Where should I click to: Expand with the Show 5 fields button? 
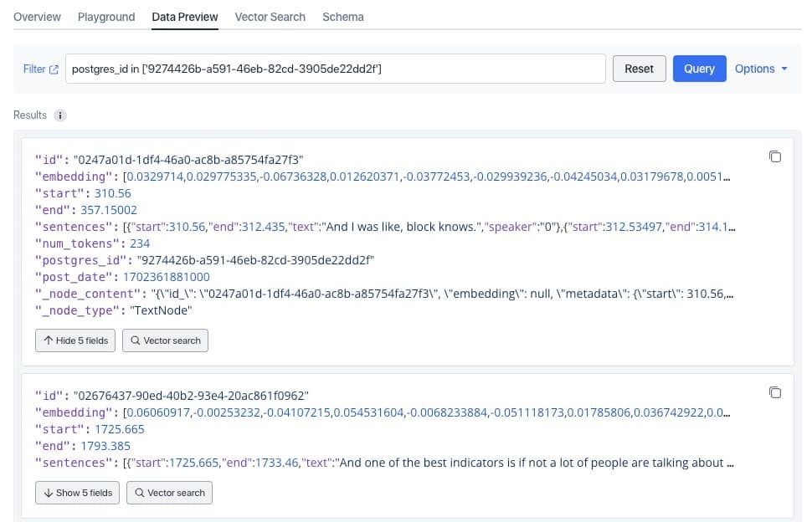(x=77, y=493)
